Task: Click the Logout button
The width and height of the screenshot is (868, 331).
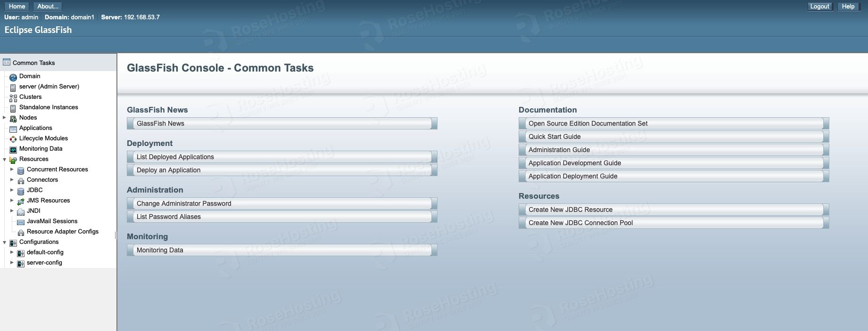Action: pos(819,6)
